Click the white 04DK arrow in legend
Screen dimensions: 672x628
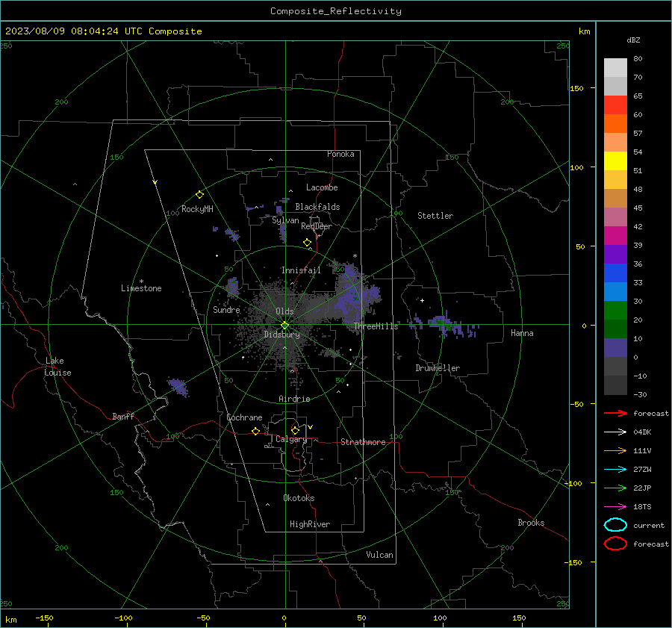[615, 432]
